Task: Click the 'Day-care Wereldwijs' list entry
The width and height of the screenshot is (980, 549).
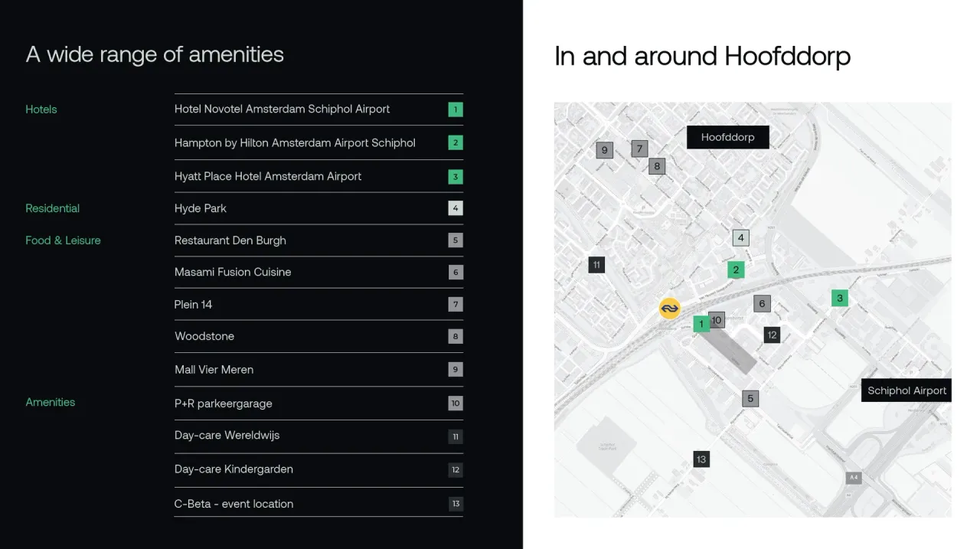Action: [227, 436]
